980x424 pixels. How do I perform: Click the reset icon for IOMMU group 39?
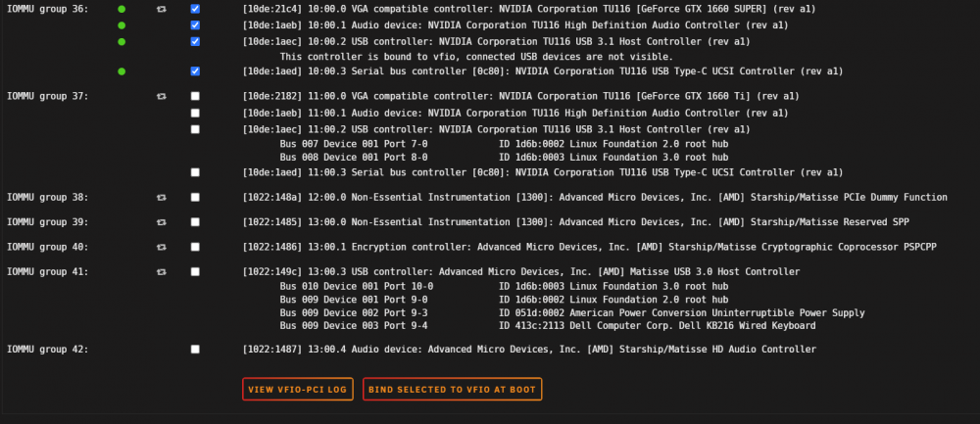point(162,222)
